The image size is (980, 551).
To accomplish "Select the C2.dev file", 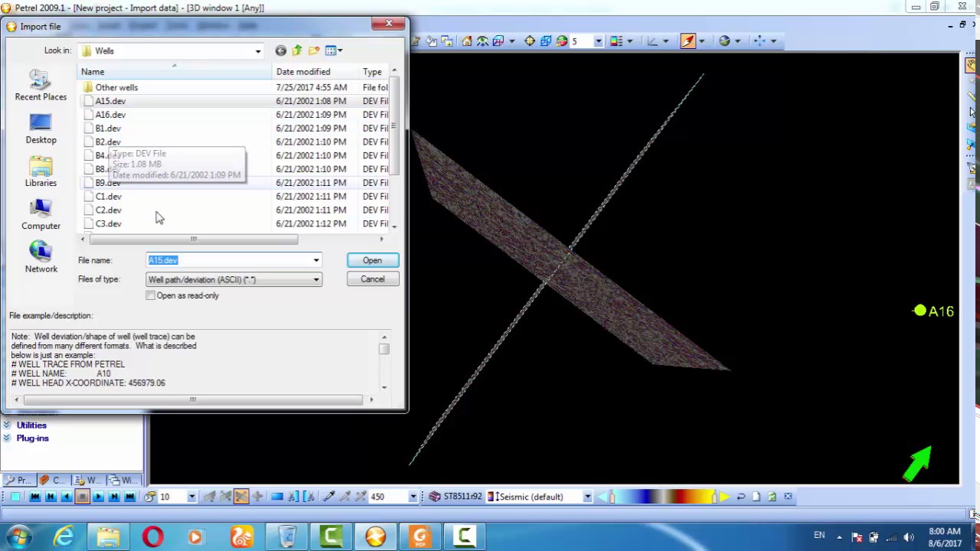I will coord(108,210).
